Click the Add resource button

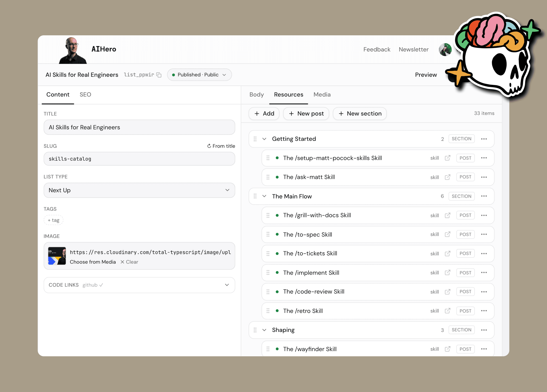[x=264, y=114]
